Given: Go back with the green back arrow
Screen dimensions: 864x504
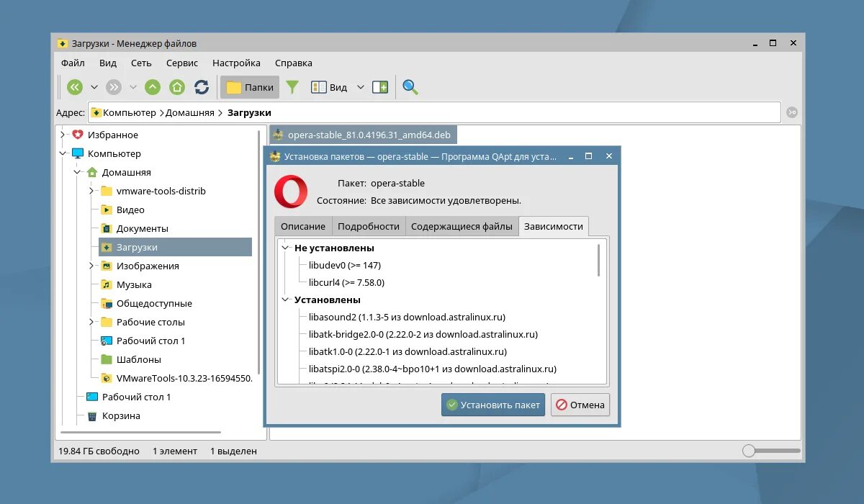Looking at the screenshot, I should pos(75,87).
